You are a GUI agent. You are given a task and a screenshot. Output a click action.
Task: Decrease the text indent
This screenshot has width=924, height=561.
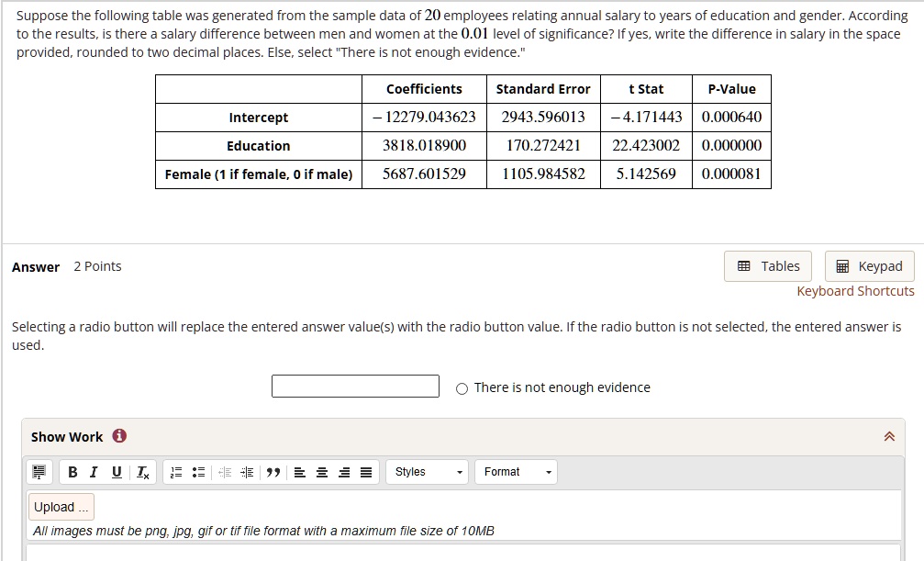223,472
